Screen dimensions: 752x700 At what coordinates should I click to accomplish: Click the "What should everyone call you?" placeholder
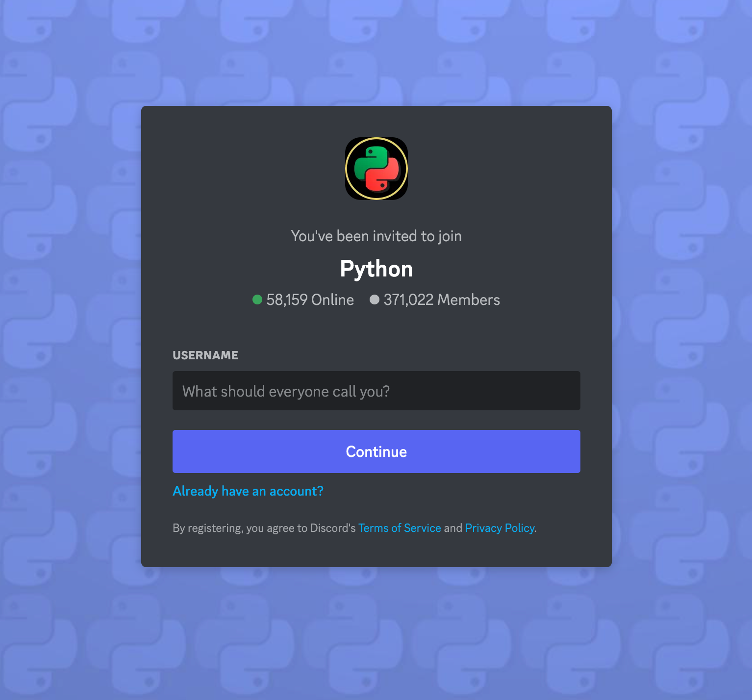coord(286,391)
